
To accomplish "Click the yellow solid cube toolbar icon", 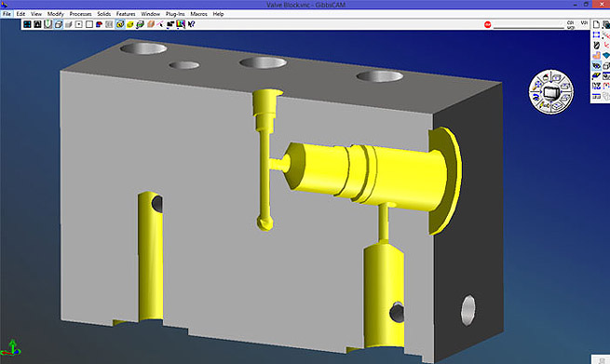I will [x=130, y=24].
